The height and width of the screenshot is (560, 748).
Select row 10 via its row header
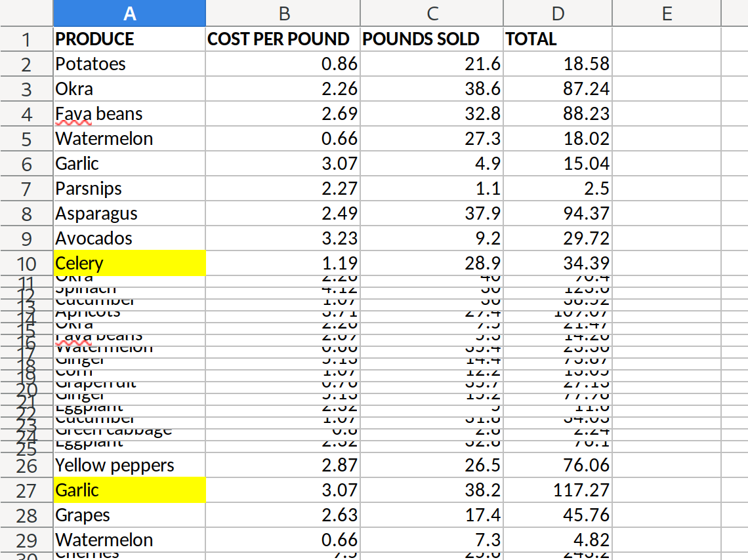pyautogui.click(x=26, y=264)
